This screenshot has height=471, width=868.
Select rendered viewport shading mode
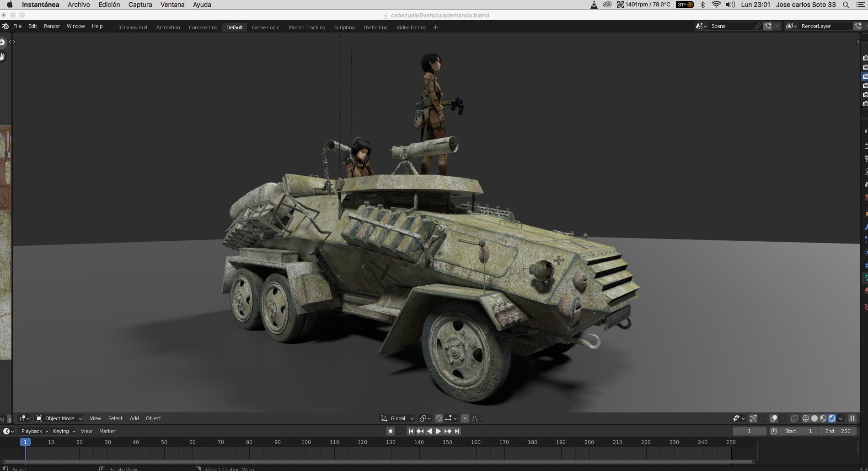832,418
